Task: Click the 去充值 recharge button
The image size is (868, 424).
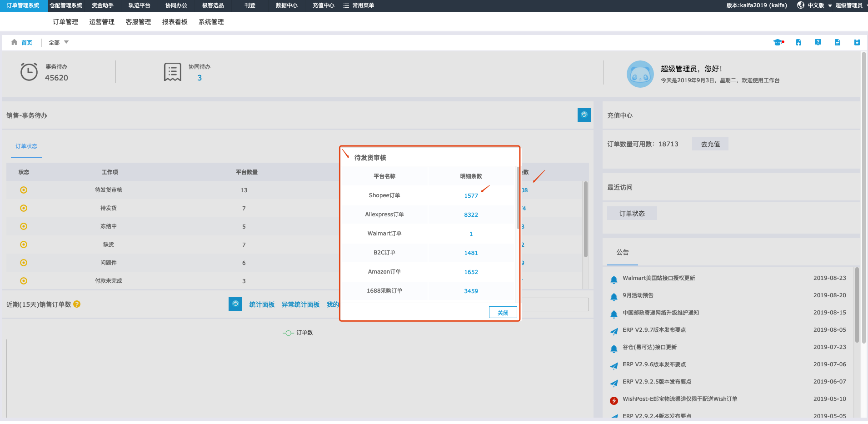Action: [x=710, y=144]
